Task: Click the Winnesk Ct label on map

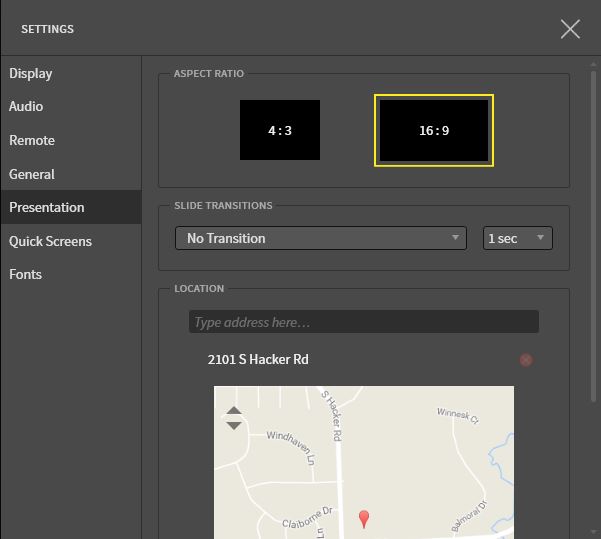Action: tap(458, 416)
